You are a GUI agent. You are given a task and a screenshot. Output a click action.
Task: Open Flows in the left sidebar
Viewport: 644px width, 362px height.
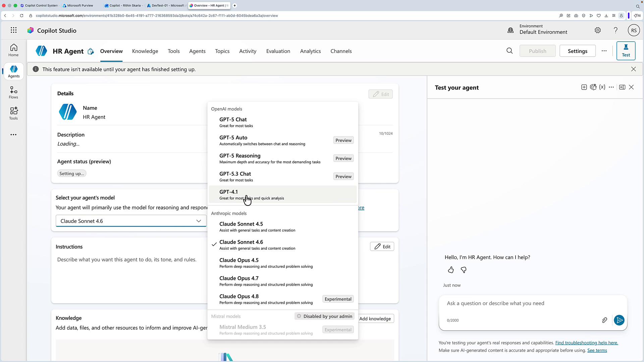click(13, 93)
